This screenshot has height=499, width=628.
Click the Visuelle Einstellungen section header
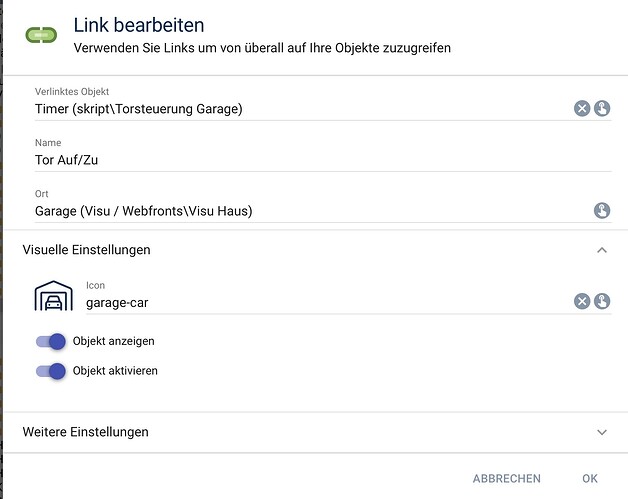click(315, 250)
